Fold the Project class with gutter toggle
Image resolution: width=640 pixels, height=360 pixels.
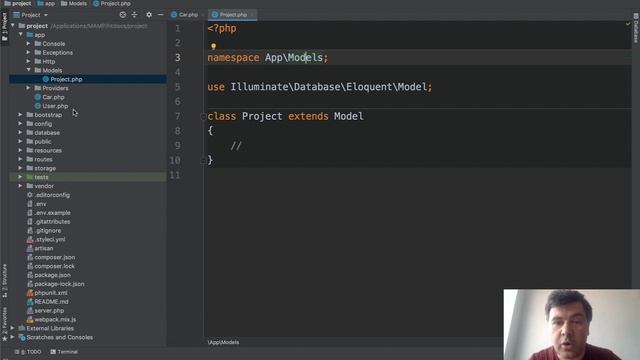click(203, 117)
